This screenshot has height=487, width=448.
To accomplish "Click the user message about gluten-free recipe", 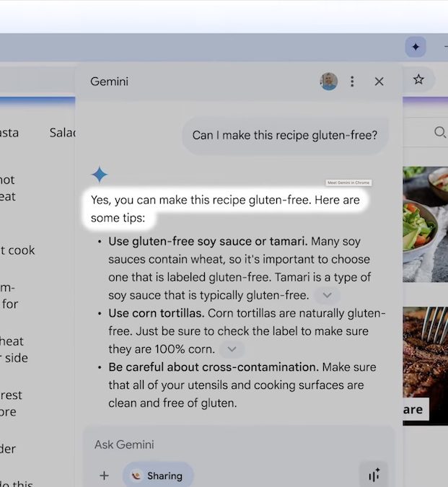I will [284, 136].
